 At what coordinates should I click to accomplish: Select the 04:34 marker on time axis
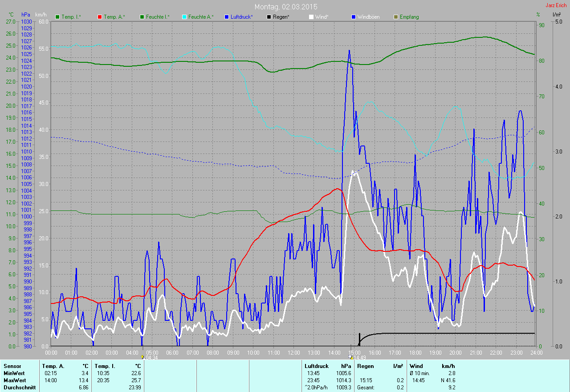[150, 357]
